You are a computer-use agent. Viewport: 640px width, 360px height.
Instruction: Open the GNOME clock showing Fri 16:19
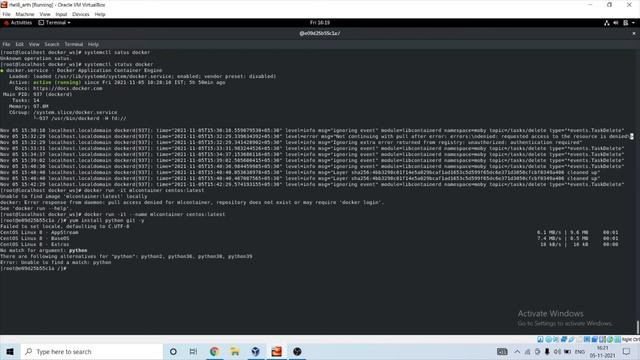click(x=320, y=23)
